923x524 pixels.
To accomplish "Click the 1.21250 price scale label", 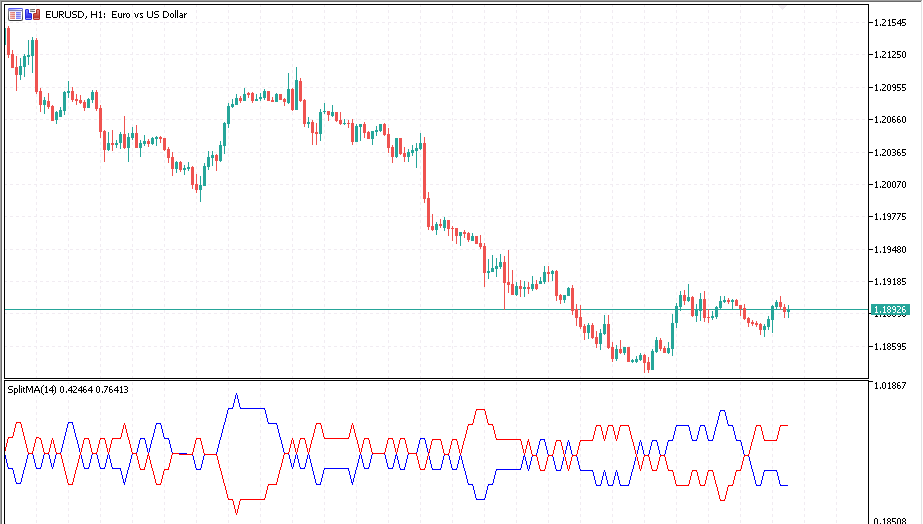I will [x=889, y=55].
